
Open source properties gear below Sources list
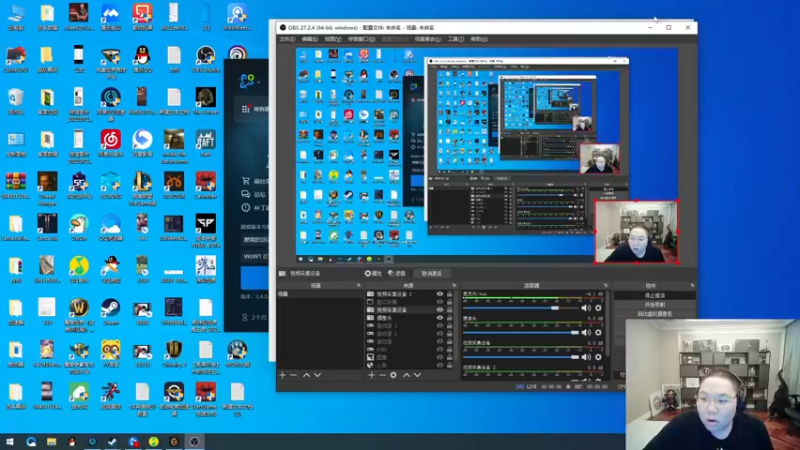click(393, 375)
